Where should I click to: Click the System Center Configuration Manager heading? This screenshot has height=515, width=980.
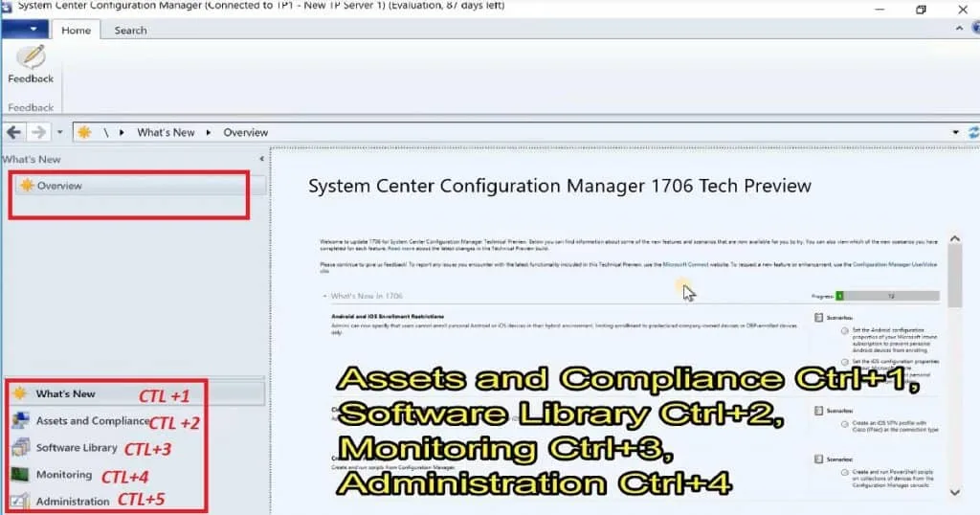pyautogui.click(x=559, y=186)
